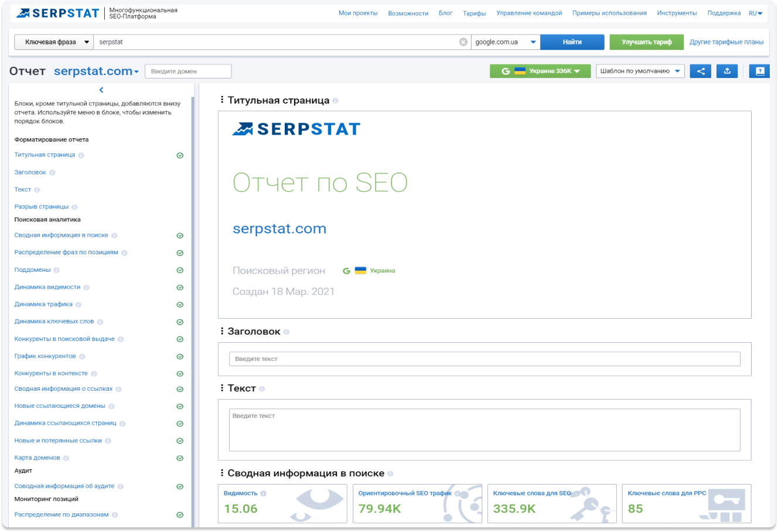The width and height of the screenshot is (778, 532).
Task: Open Инструменты in top menu
Action: point(677,13)
